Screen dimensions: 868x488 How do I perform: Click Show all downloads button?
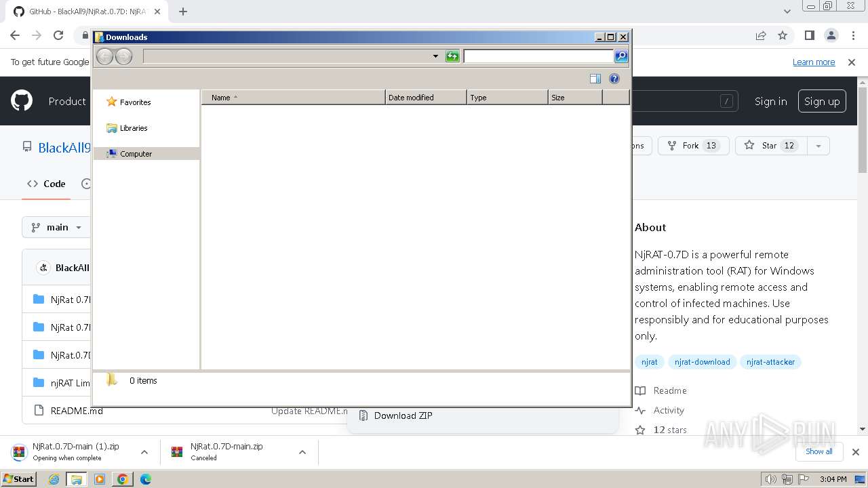click(818, 451)
